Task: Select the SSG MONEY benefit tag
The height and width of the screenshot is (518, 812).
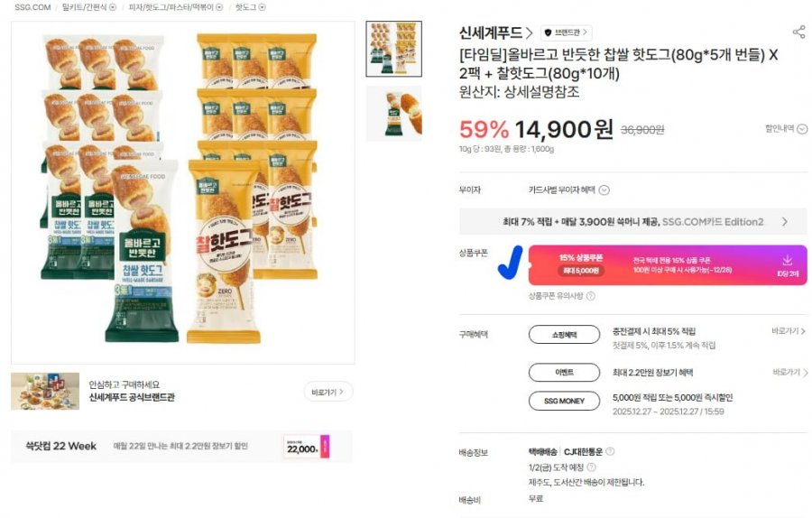Action: tap(563, 401)
